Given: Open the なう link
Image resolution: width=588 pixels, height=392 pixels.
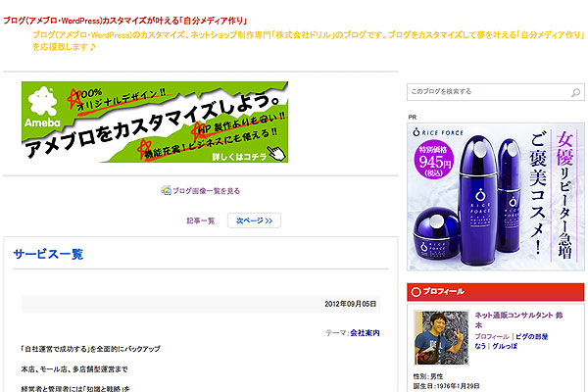Looking at the screenshot, I should [480, 346].
